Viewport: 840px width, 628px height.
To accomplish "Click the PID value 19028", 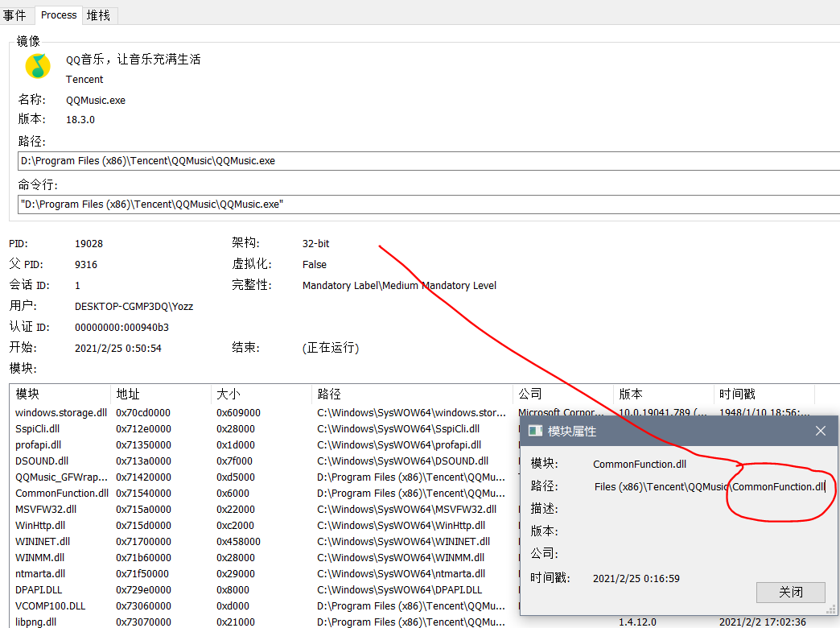I will point(89,243).
